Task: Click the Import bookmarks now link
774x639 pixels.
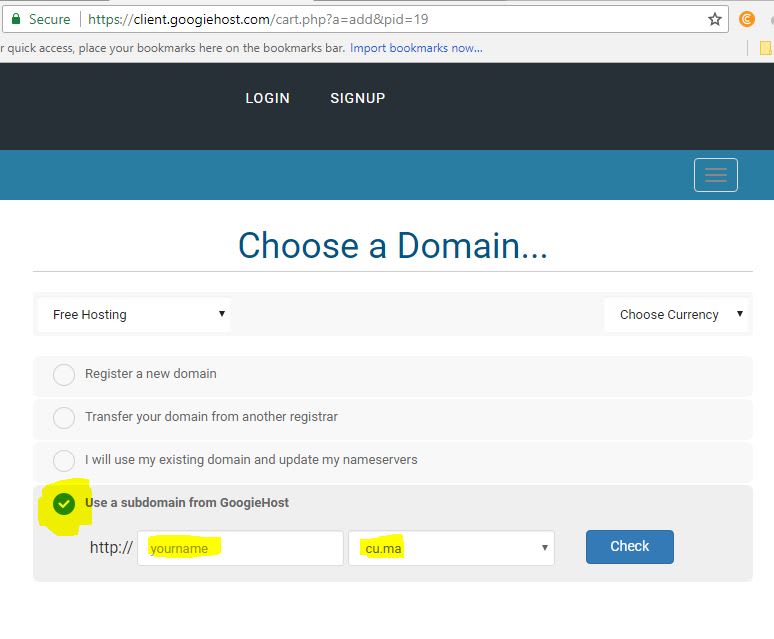Action: tap(416, 48)
